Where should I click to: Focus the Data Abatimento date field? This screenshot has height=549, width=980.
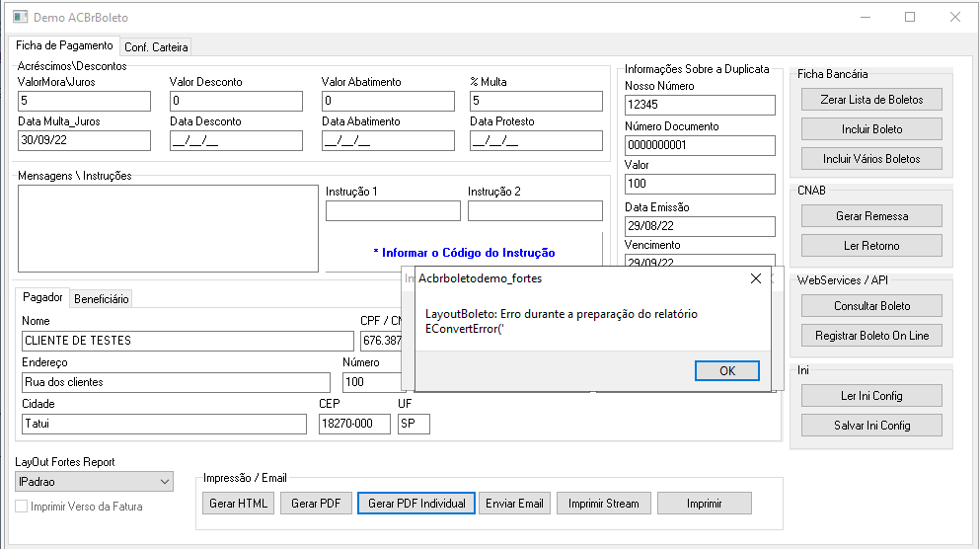tap(388, 140)
